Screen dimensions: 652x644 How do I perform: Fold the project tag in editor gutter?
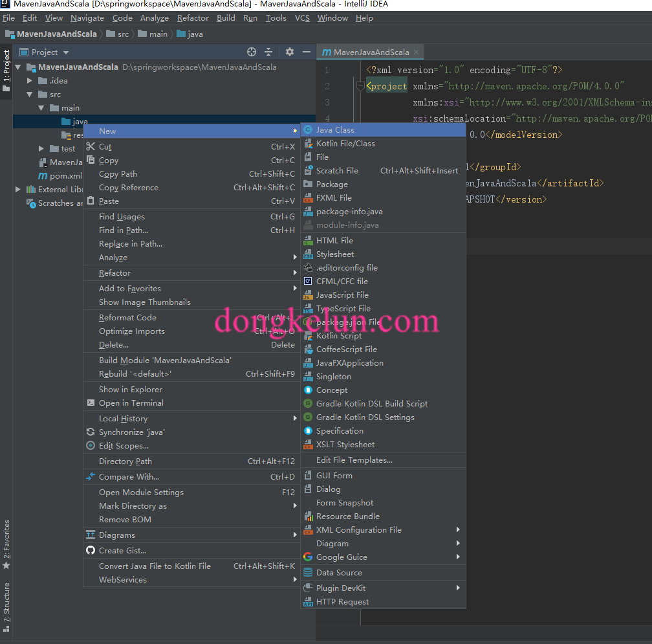click(x=360, y=86)
